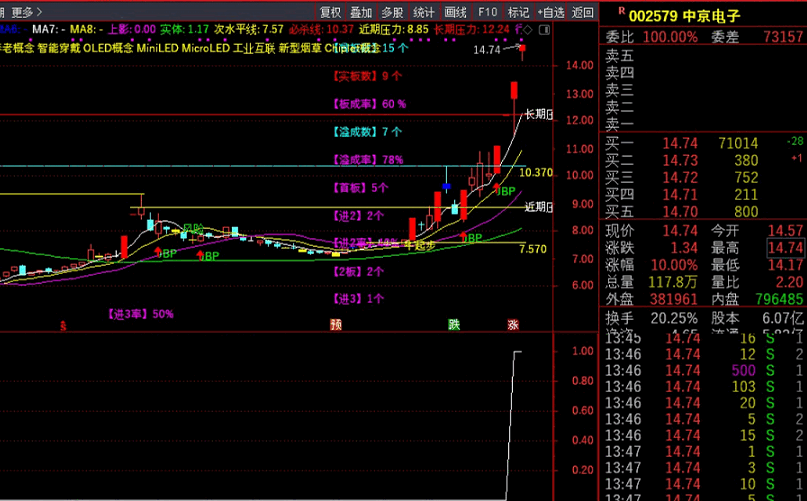Click the 涨幅 10.00% value
807x501 pixels.
[x=674, y=265]
